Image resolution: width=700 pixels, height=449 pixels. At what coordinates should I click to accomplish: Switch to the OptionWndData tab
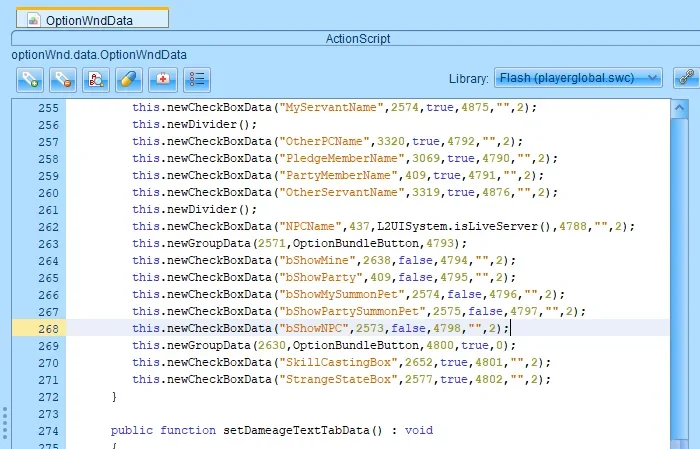coord(92,18)
